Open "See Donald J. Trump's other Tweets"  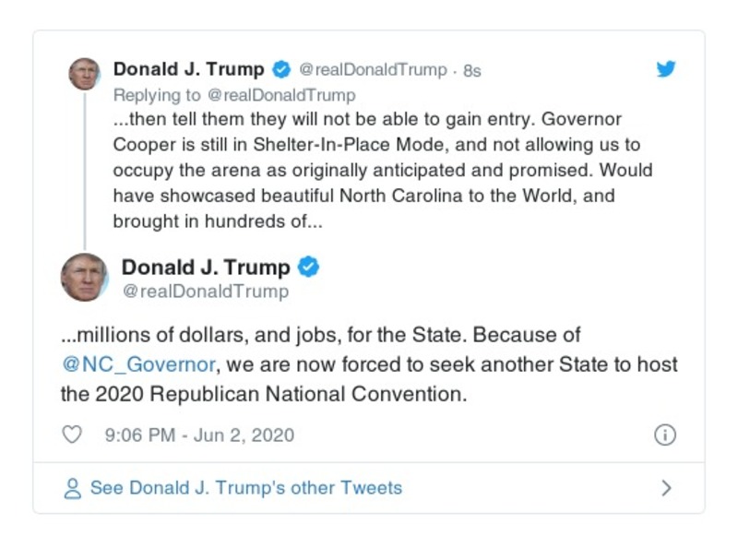[x=245, y=488]
